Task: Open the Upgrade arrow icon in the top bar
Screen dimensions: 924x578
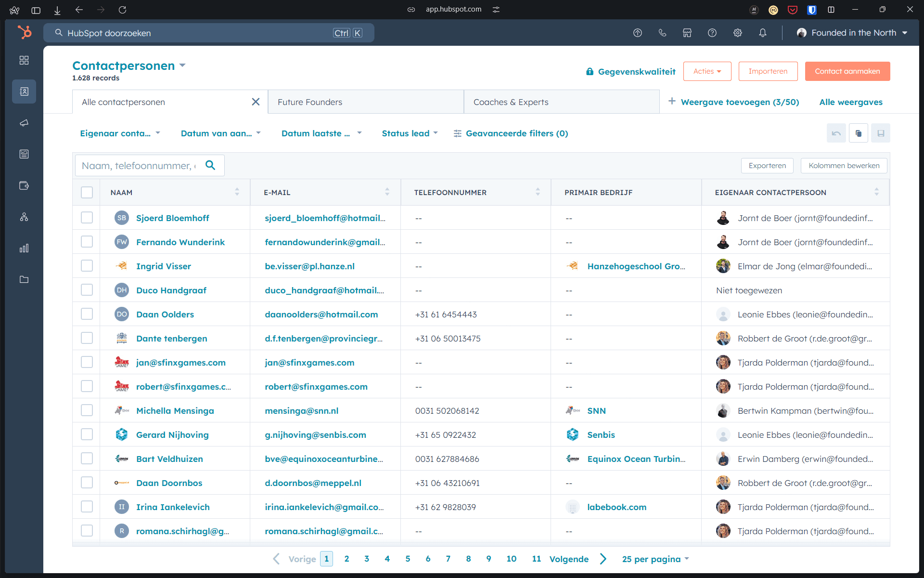Action: click(638, 33)
